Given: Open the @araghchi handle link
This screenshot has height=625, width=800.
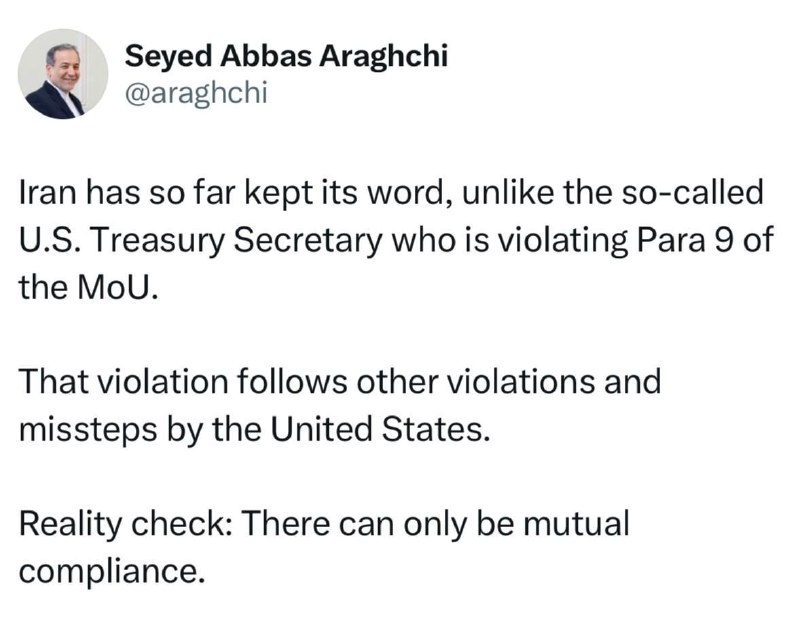Looking at the screenshot, I should tap(196, 93).
